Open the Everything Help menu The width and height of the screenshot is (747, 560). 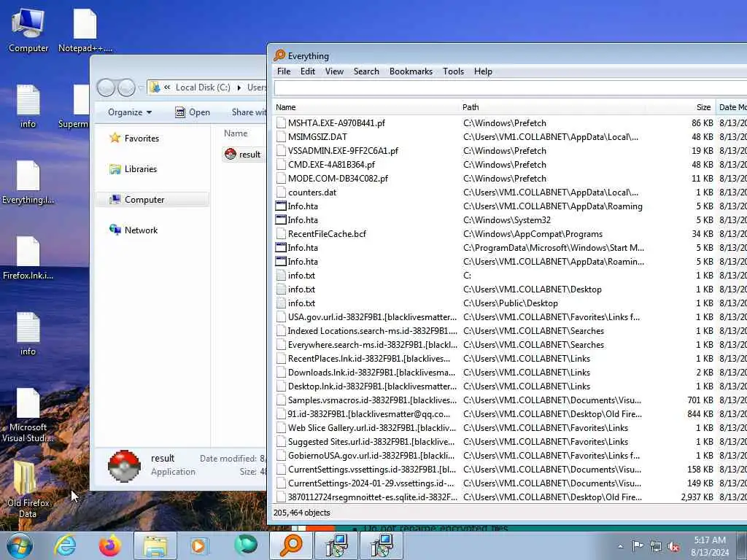pos(483,71)
